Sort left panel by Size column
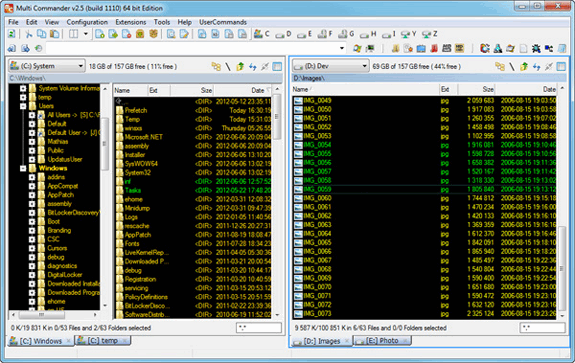575x363 pixels. [192, 90]
